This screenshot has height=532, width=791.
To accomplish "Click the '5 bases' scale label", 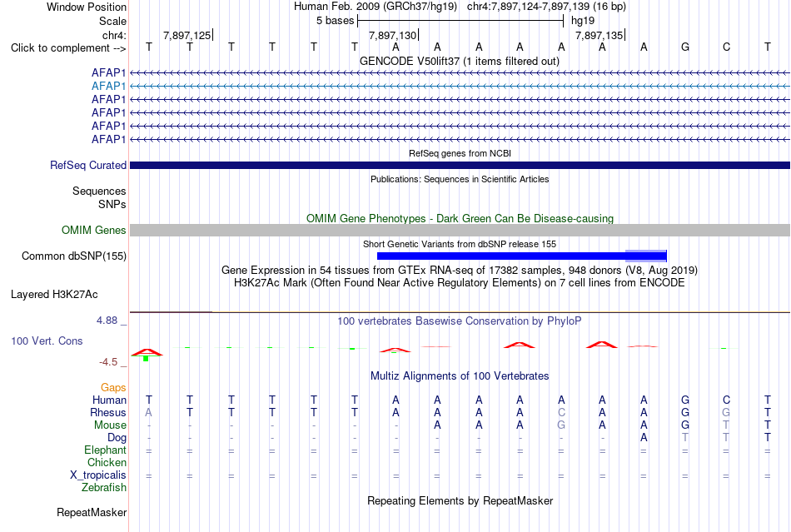I will [335, 21].
